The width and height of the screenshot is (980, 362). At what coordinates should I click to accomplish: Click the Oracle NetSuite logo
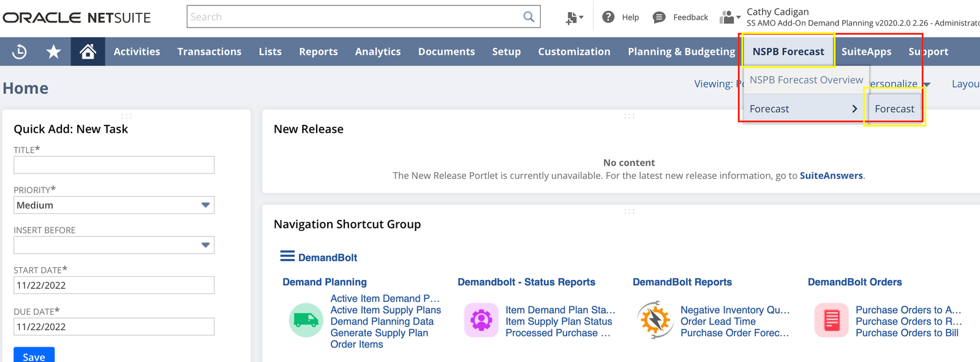[77, 18]
